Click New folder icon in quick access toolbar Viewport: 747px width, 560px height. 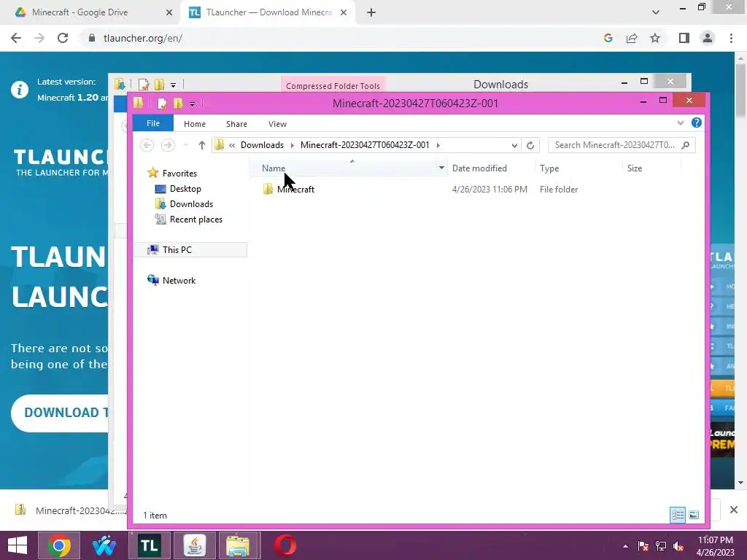(x=178, y=103)
